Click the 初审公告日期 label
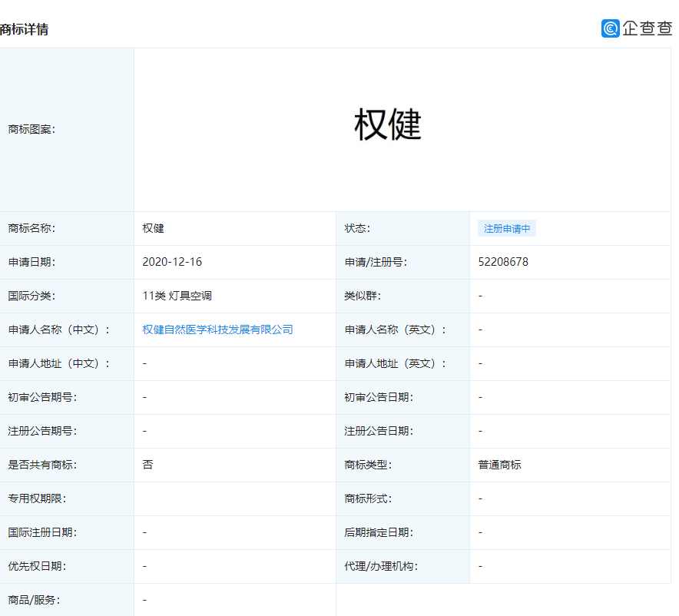679x616 pixels. (x=379, y=397)
